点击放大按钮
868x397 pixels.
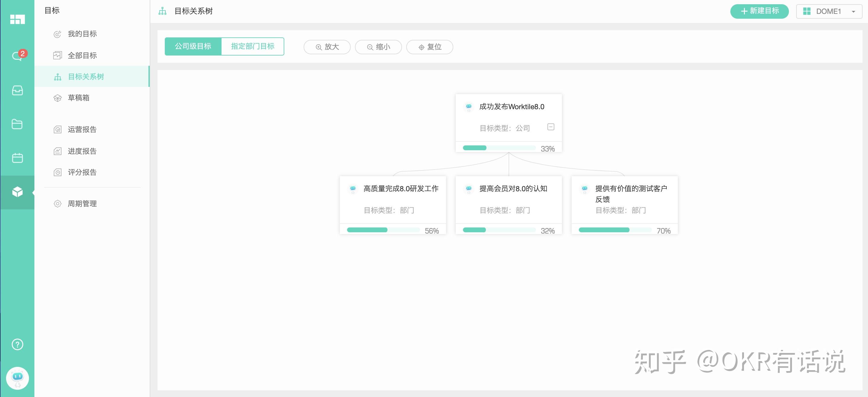tap(327, 47)
